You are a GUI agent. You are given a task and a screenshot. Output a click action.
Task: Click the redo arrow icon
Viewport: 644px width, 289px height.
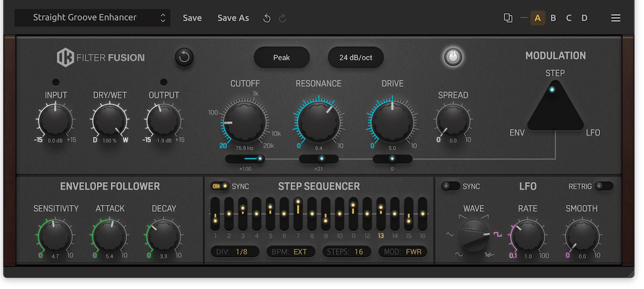click(282, 18)
